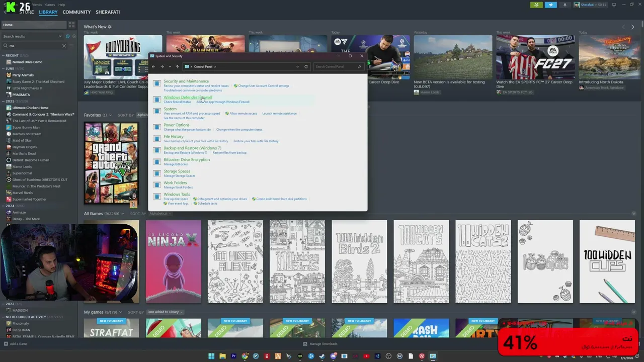The height and width of the screenshot is (362, 644).
Task: Collapse the 2024 group in Steam sidebar
Action: click(3, 206)
